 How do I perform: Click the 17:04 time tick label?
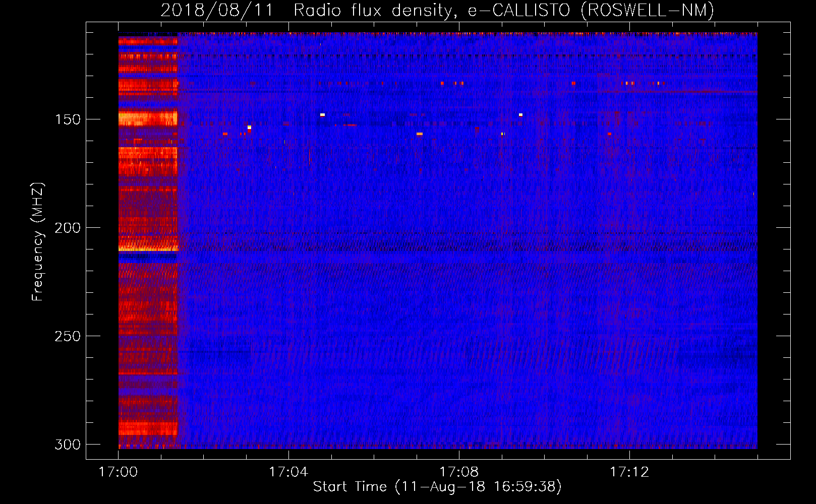click(288, 472)
